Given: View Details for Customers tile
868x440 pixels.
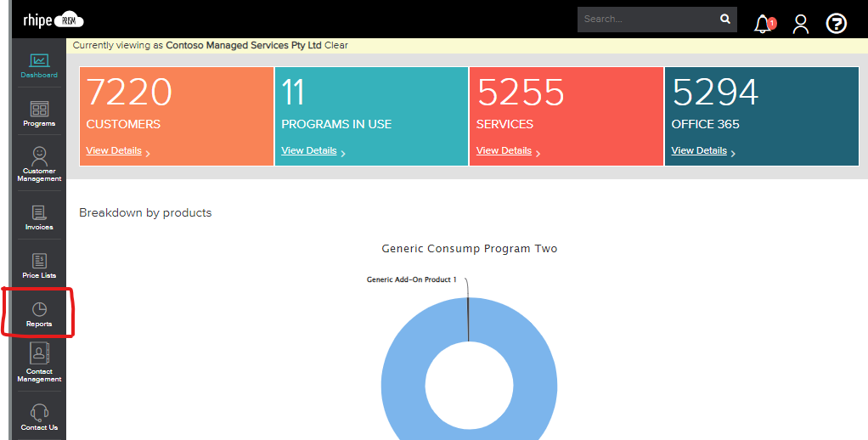Looking at the screenshot, I should [x=114, y=150].
